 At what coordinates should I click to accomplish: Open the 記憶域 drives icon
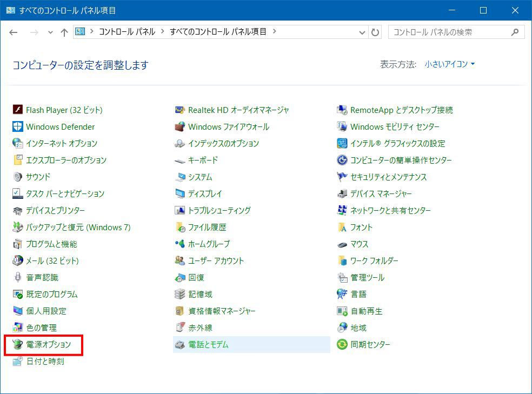click(180, 294)
